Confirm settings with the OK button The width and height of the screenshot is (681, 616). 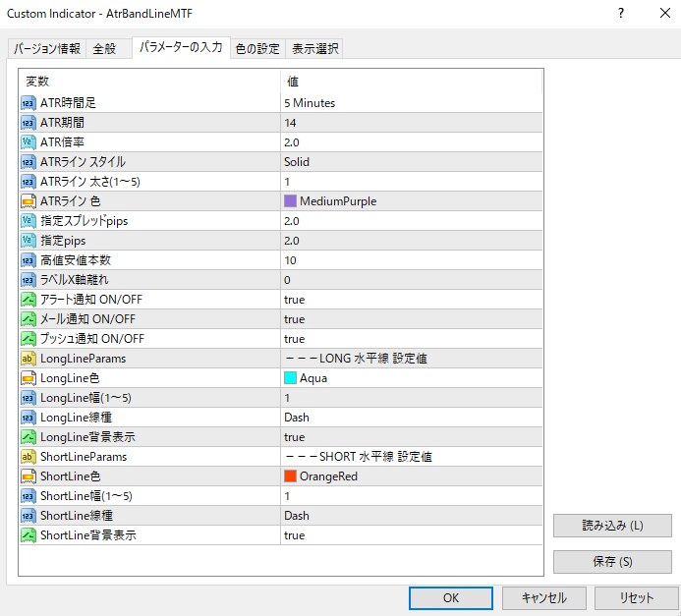click(451, 598)
